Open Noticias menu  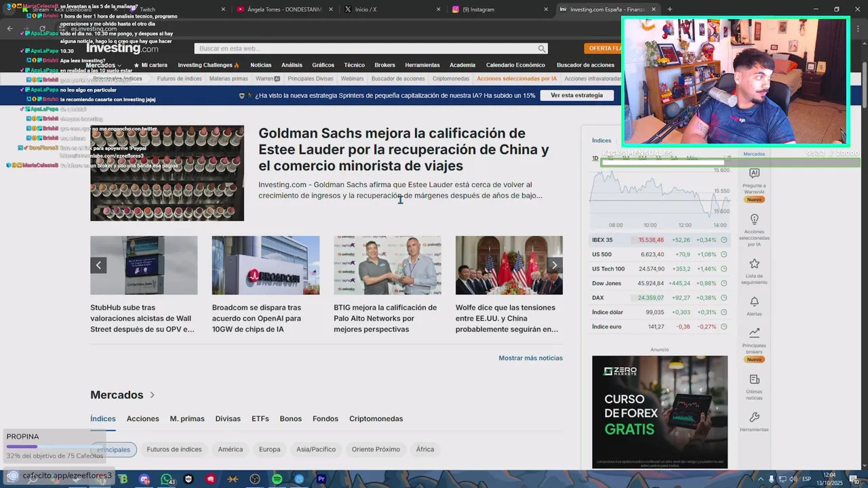pos(260,65)
